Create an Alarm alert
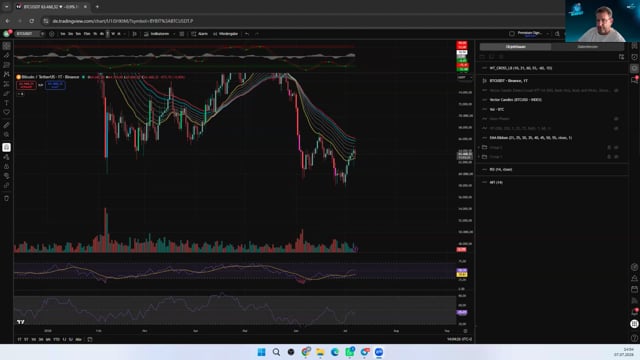The image size is (640, 360). pos(200,34)
